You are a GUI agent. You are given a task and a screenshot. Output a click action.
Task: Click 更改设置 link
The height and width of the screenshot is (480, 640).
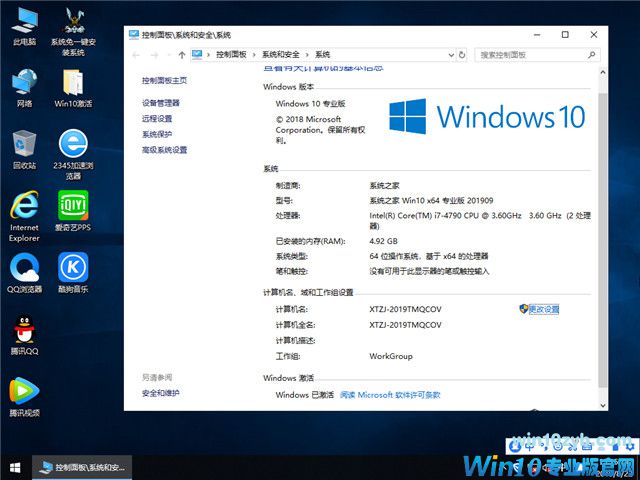544,309
